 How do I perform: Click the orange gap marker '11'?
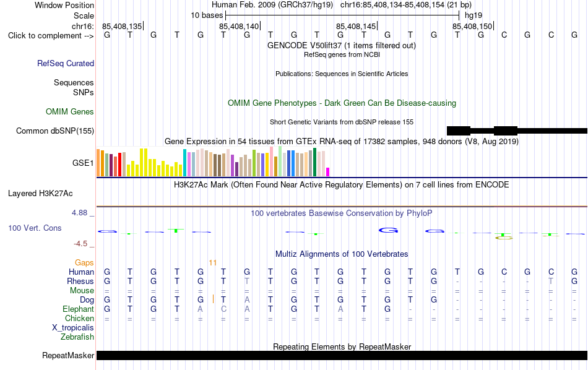tap(213, 263)
